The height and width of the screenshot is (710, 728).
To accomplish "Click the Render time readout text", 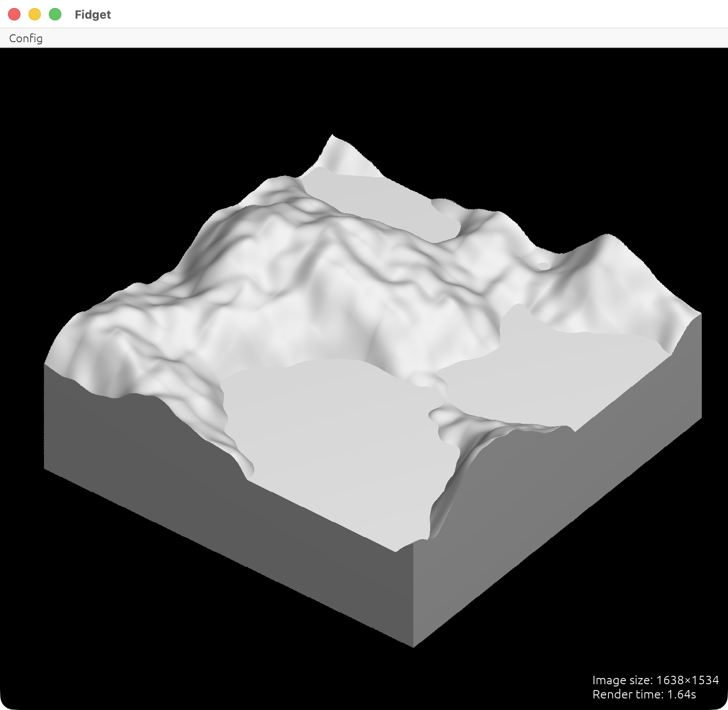I will point(644,694).
